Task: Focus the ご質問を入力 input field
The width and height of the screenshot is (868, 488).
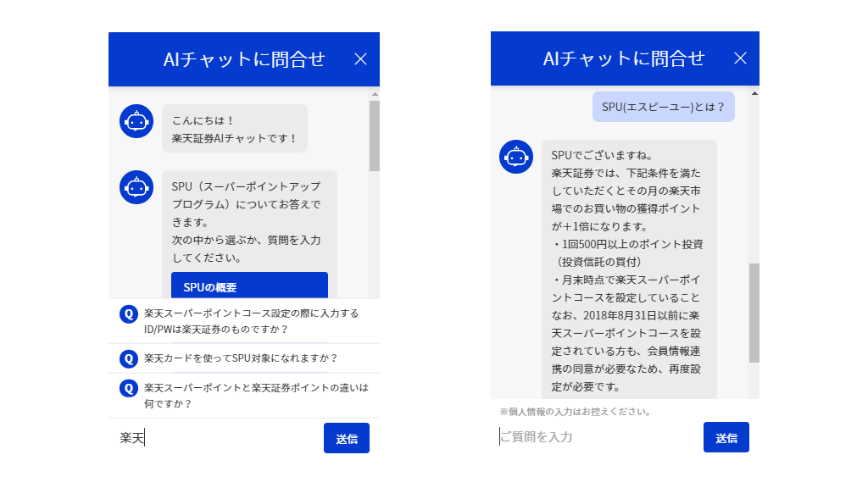Action: point(598,437)
